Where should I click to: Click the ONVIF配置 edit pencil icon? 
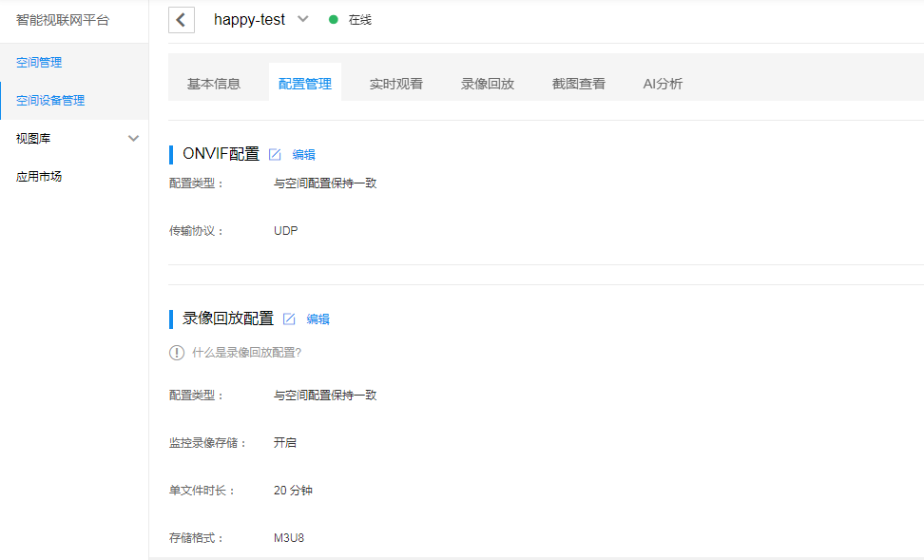(x=275, y=154)
